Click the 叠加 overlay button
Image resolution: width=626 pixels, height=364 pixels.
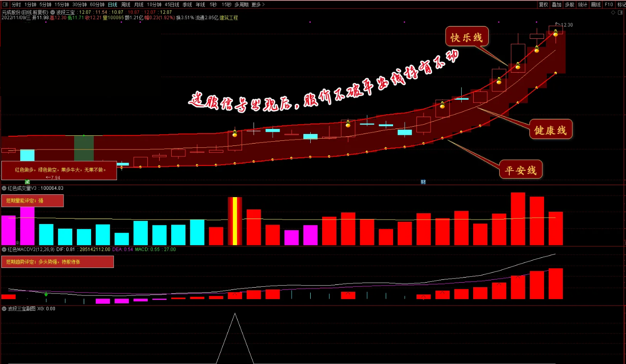pos(556,5)
